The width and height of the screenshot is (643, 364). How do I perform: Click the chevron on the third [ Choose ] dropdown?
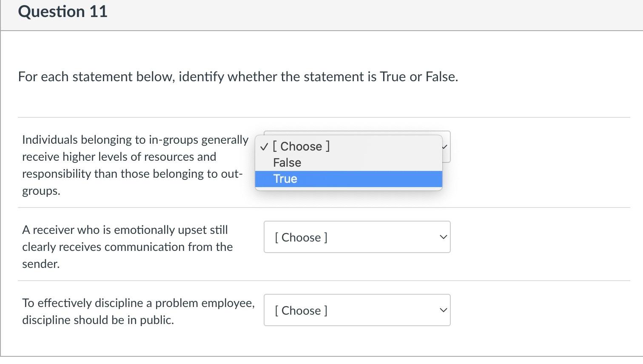443,310
